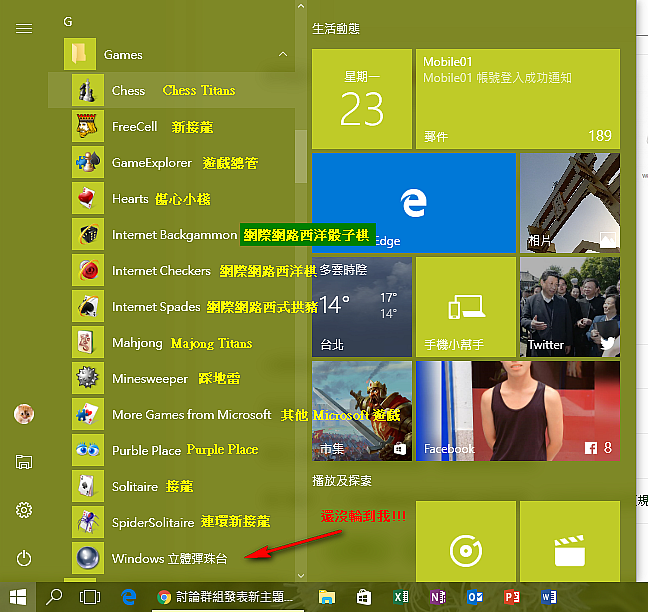Open the Internet Spades icon
The image size is (648, 612).
88,306
